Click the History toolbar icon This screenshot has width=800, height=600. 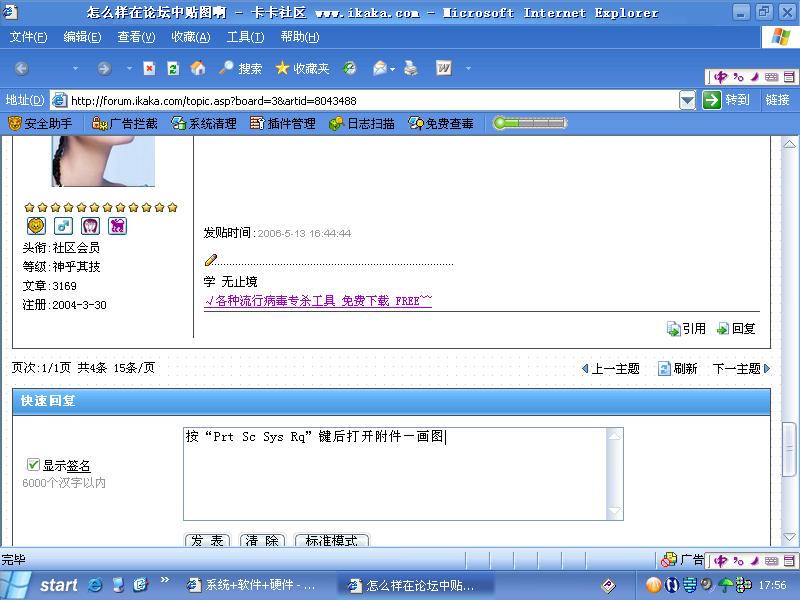(349, 68)
